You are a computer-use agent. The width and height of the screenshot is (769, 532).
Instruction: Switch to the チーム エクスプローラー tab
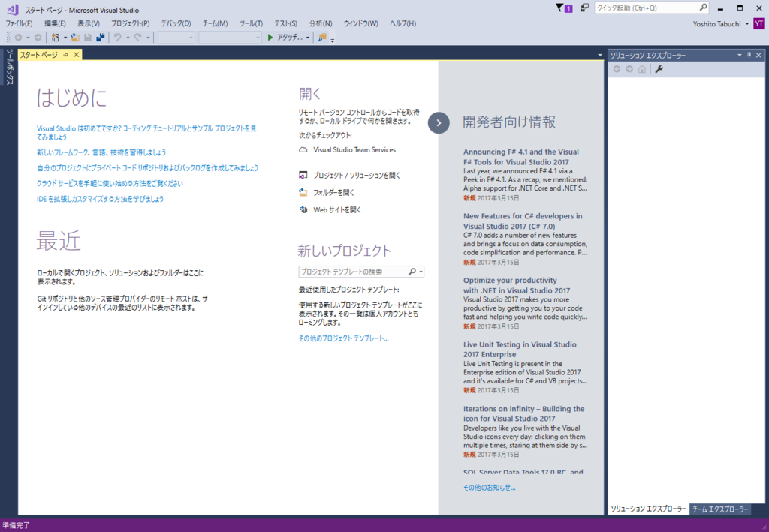[x=720, y=509]
